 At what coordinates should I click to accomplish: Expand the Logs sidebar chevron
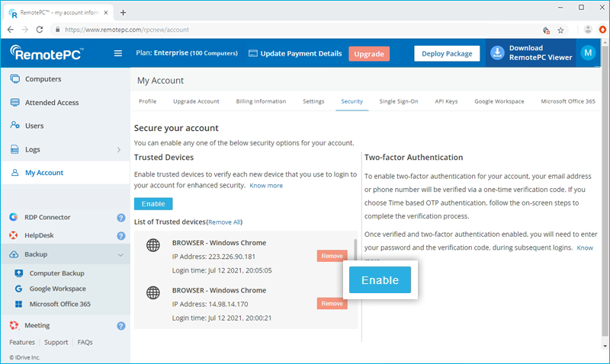coord(119,150)
